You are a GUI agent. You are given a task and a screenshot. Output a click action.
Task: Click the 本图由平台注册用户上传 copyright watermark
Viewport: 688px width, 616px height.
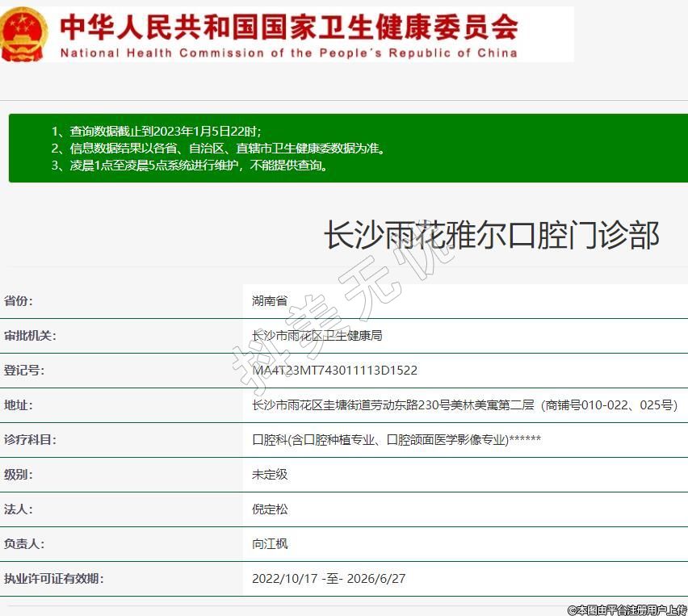(x=627, y=610)
